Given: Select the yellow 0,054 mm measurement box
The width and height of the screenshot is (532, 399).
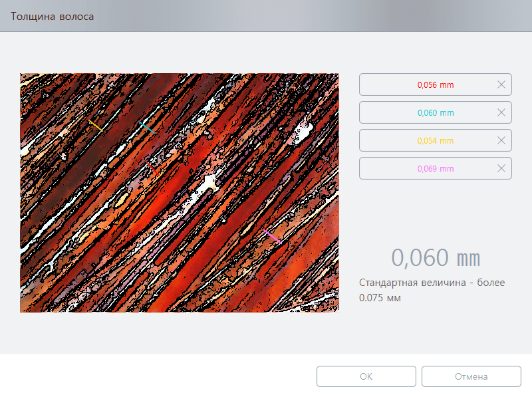Looking at the screenshot, I should point(436,140).
